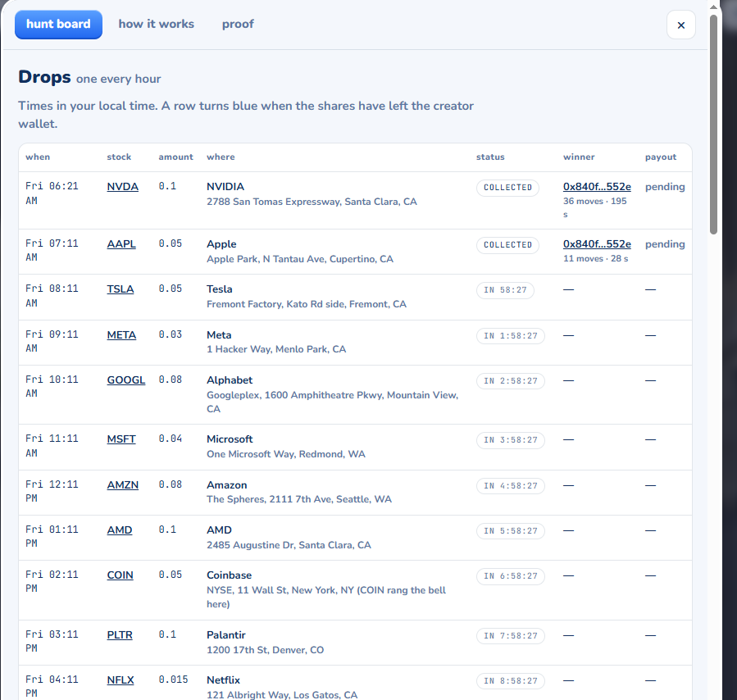Select the One Microsoft Way, Redmond address
Image resolution: width=737 pixels, height=700 pixels.
pos(286,454)
